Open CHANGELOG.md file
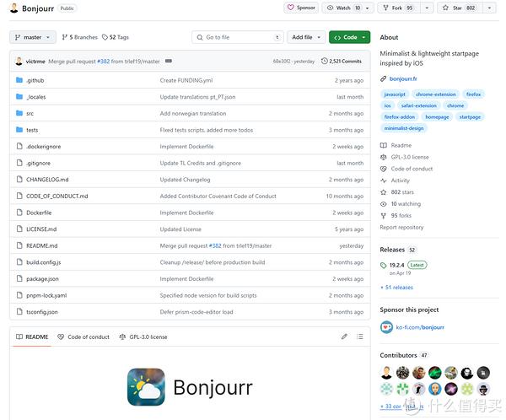This screenshot has height=420, width=506. [47, 180]
